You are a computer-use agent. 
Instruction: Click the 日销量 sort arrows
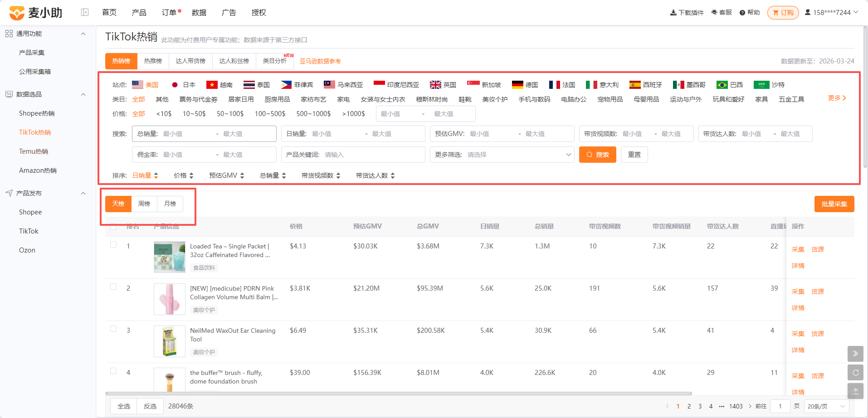[x=156, y=175]
